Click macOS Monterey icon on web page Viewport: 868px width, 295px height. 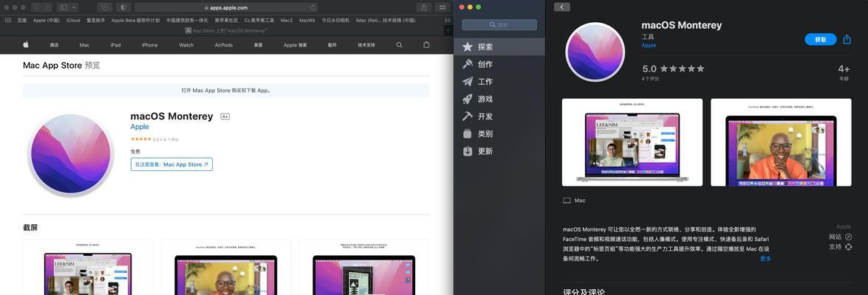click(x=70, y=153)
